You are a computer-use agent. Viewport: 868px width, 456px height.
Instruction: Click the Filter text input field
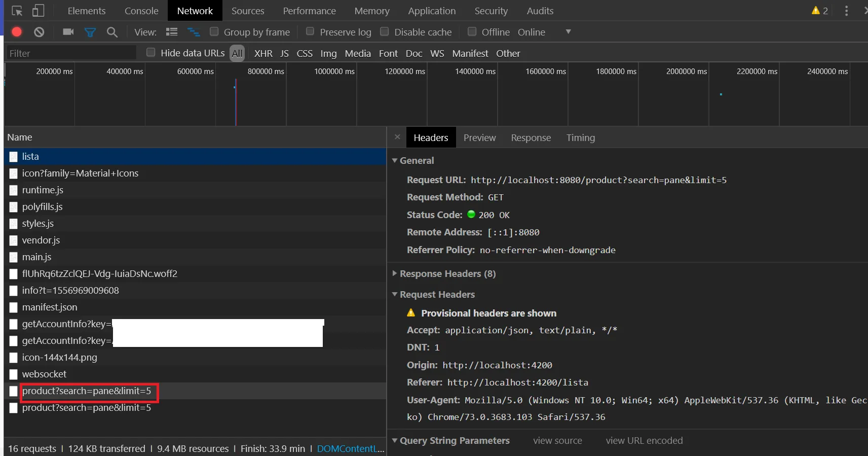pos(71,53)
